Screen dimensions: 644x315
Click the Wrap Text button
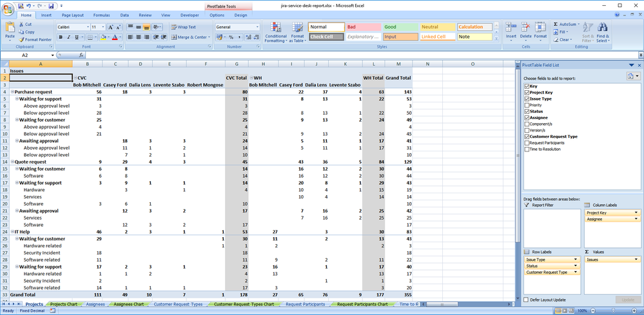tap(184, 27)
